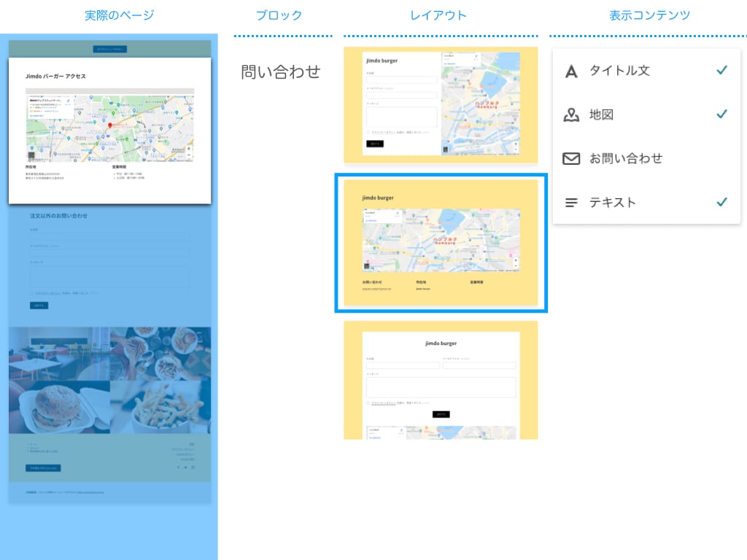
Task: Click the blue button atop page preview
Action: click(110, 49)
